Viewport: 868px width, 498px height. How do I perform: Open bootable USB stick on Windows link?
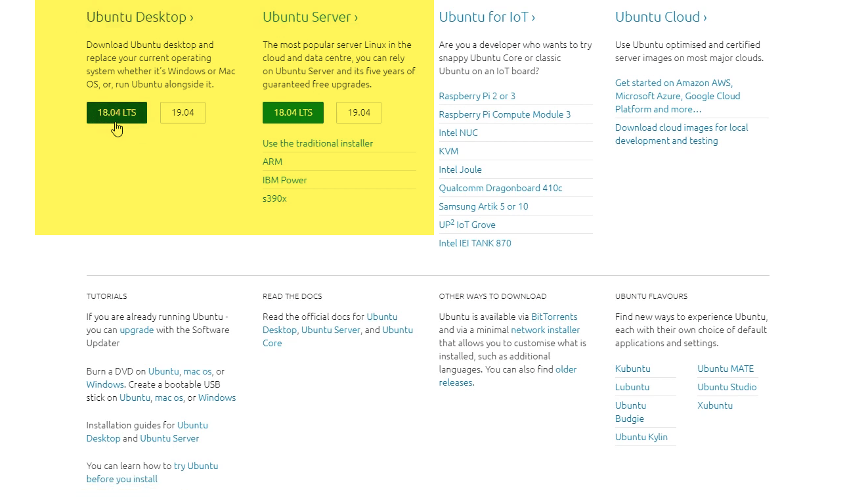coord(217,397)
